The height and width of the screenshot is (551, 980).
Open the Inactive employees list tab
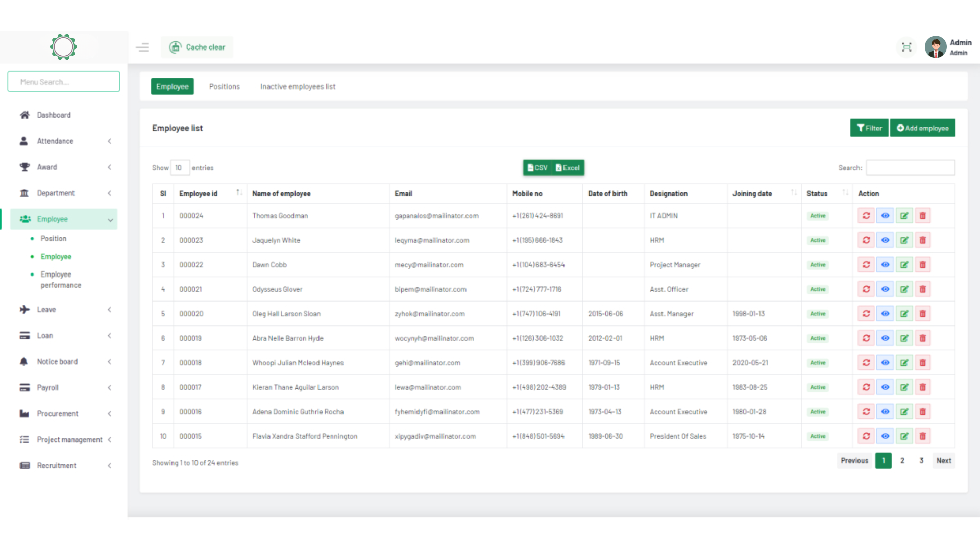point(298,87)
